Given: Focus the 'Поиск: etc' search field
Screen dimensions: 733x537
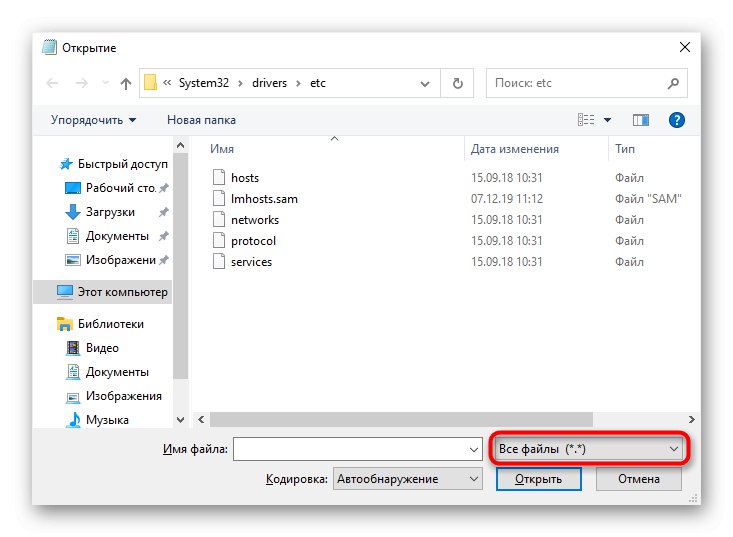Looking at the screenshot, I should tap(587, 83).
